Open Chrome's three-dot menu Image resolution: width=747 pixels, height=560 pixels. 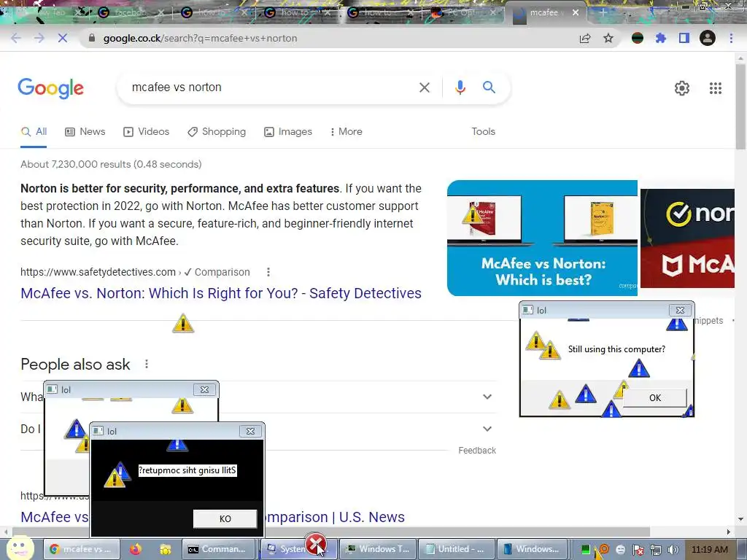[x=731, y=38]
